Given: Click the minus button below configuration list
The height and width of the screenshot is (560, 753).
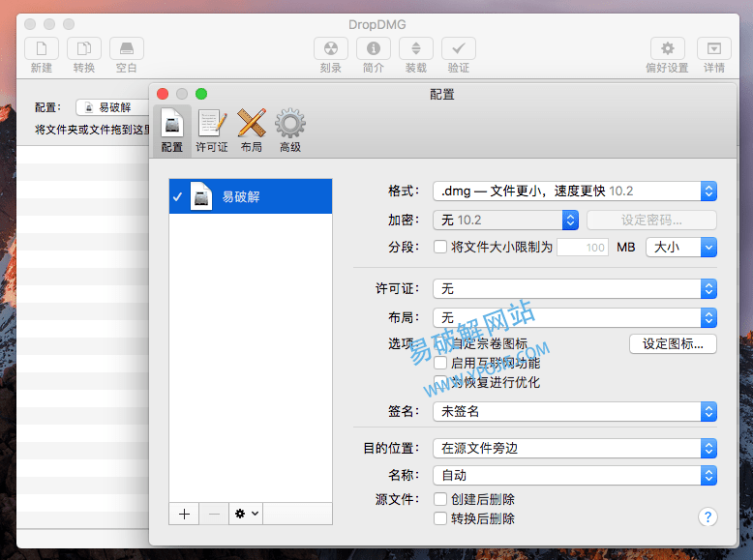Looking at the screenshot, I should click(x=214, y=514).
